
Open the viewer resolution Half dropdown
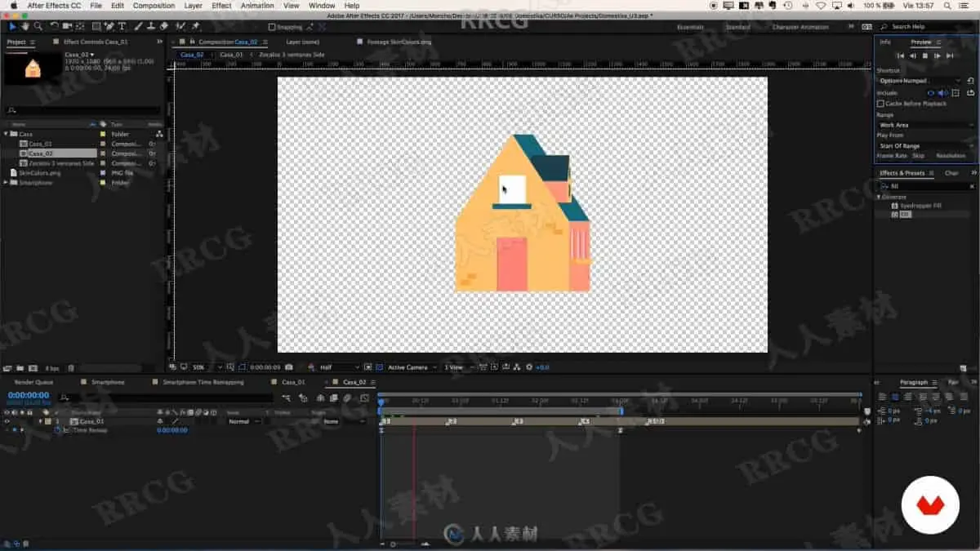338,367
